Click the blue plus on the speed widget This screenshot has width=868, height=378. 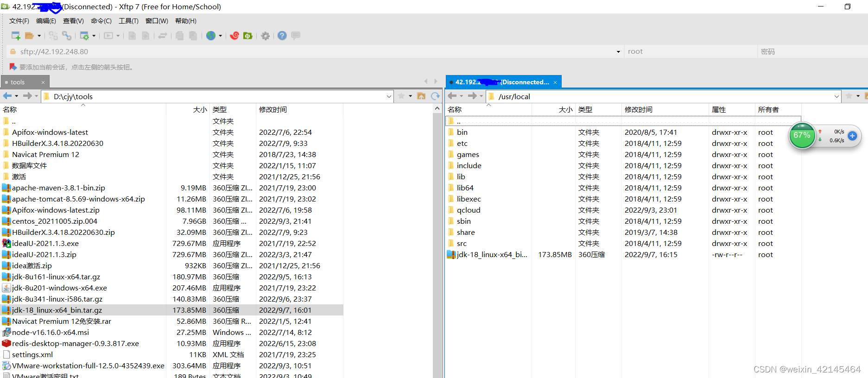852,136
